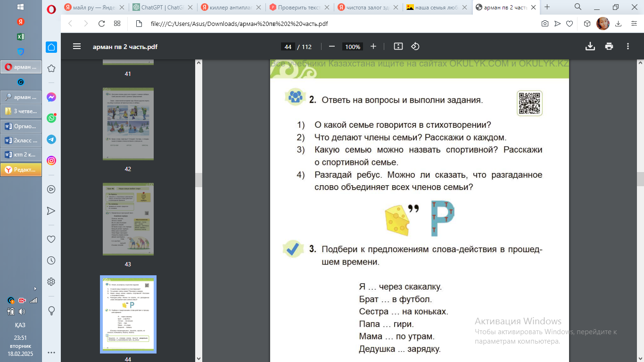
Task: Rotate the PDF counterclockwise
Action: [415, 47]
